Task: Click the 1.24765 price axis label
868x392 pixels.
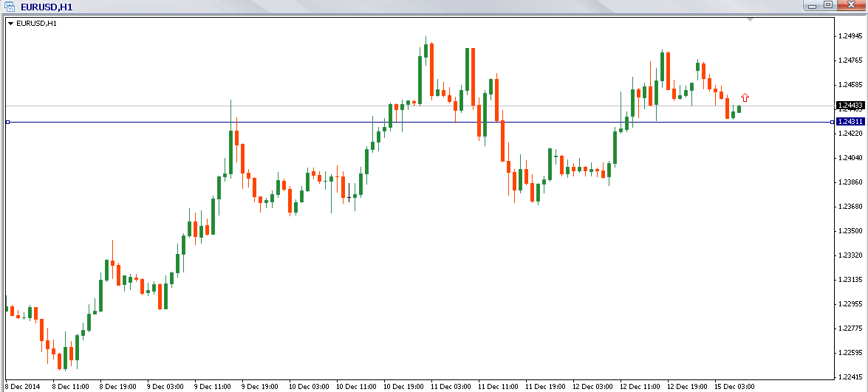Action: tap(850, 61)
